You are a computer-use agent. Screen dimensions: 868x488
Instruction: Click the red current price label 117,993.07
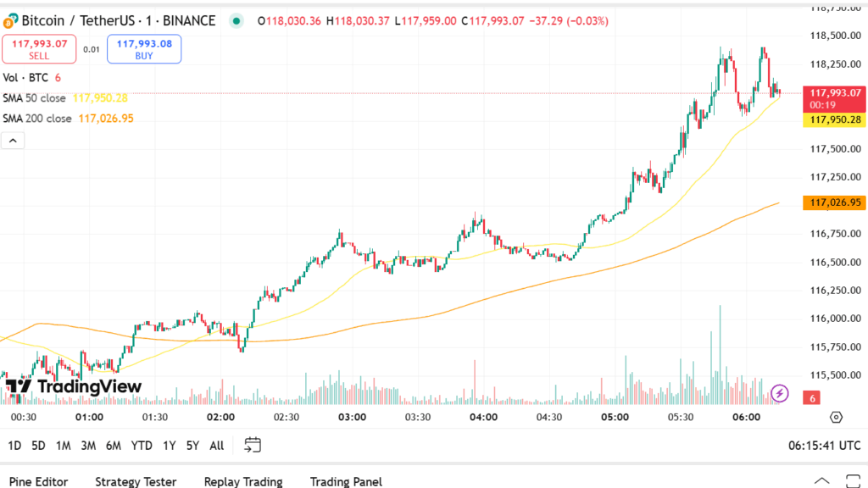tap(835, 99)
